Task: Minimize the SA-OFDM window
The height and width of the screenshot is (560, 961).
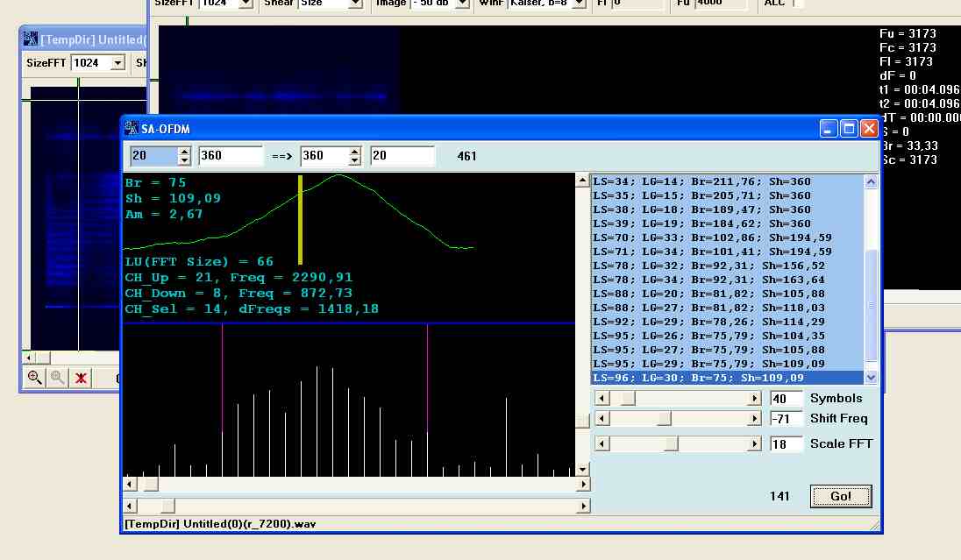Action: point(829,129)
